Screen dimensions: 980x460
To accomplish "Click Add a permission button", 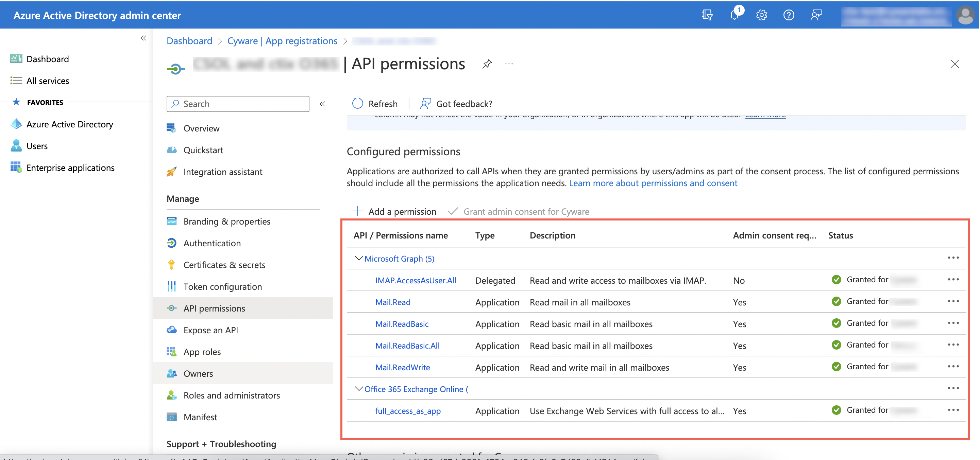I will click(x=394, y=211).
